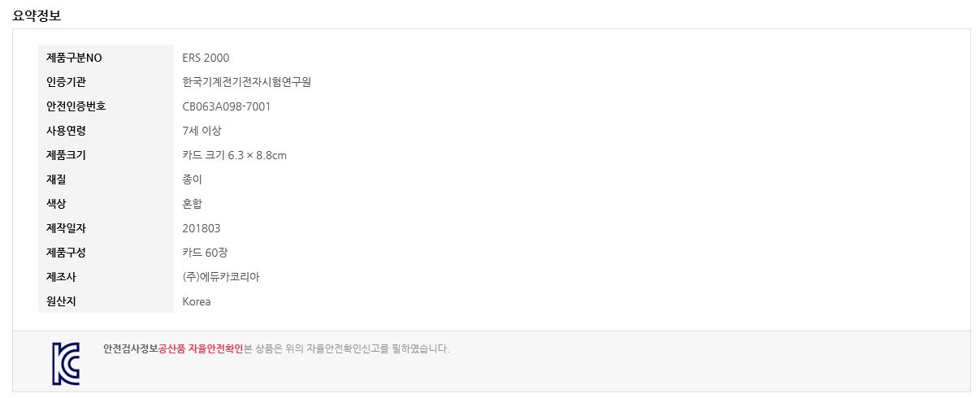Select the Korea origin value

point(197,301)
